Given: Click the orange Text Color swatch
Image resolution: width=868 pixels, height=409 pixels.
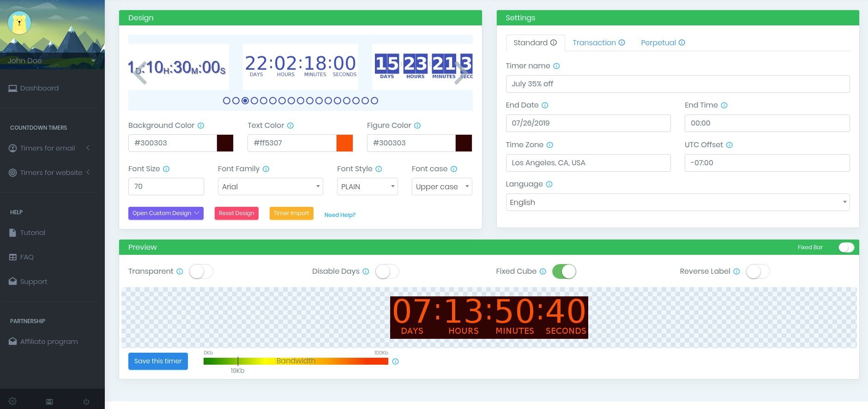Looking at the screenshot, I should [344, 143].
